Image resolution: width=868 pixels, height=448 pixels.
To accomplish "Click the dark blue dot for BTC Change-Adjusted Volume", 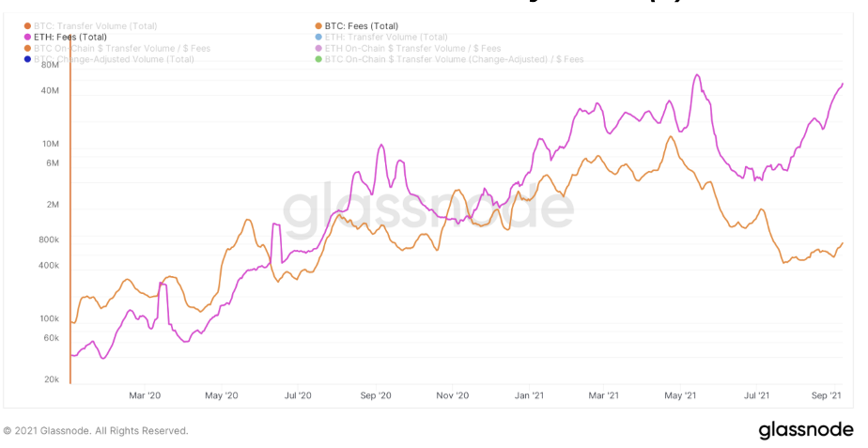I will click(x=28, y=59).
